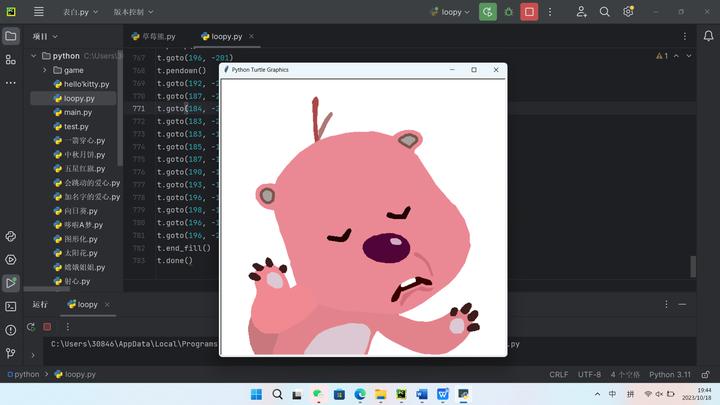Stop the running loopy program
720x405 pixels.
529,12
